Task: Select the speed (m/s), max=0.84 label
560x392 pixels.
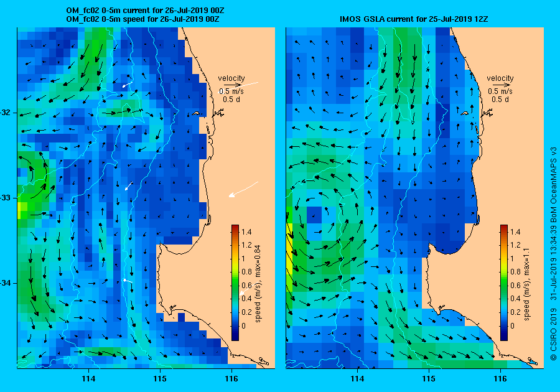Action: [x=258, y=284]
